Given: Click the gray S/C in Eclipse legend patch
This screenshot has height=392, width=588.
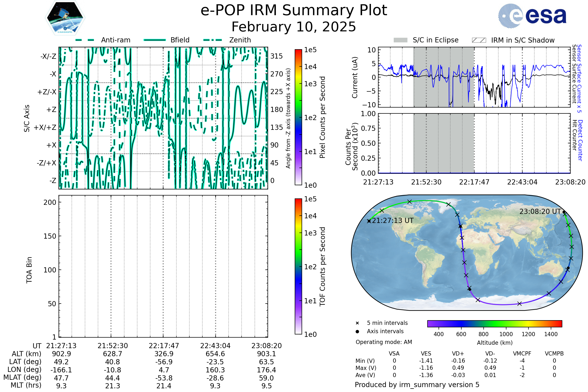Looking at the screenshot, I should coord(400,40).
